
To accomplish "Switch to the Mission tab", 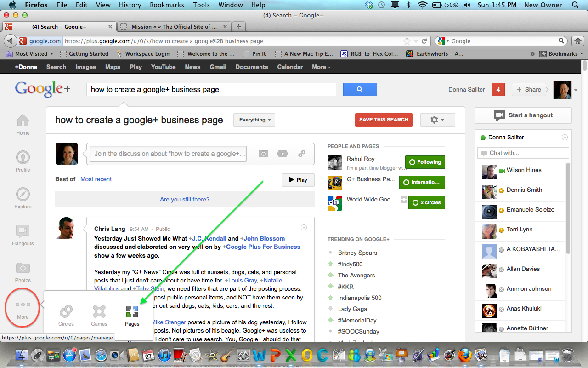I will pyautogui.click(x=174, y=27).
